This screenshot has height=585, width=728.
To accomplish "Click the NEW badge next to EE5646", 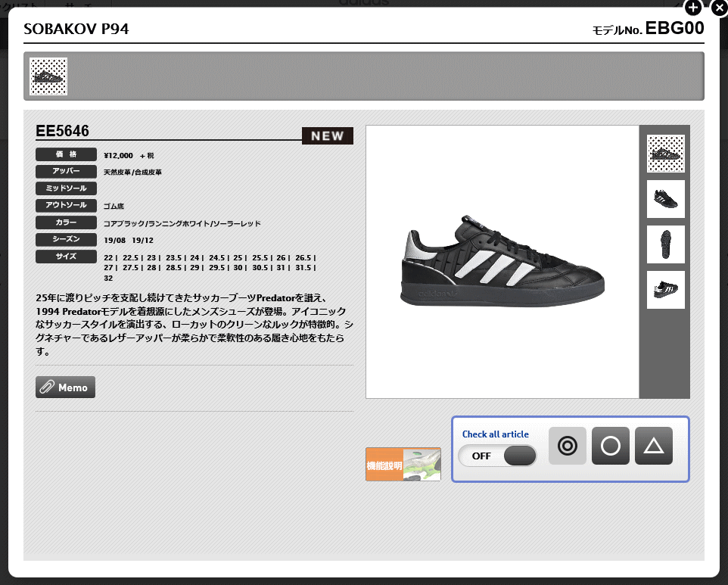I will tap(328, 136).
